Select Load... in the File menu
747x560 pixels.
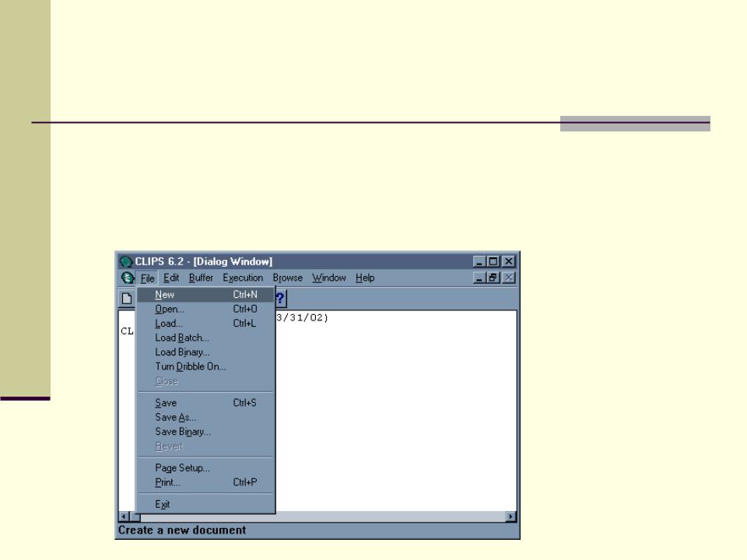point(205,324)
